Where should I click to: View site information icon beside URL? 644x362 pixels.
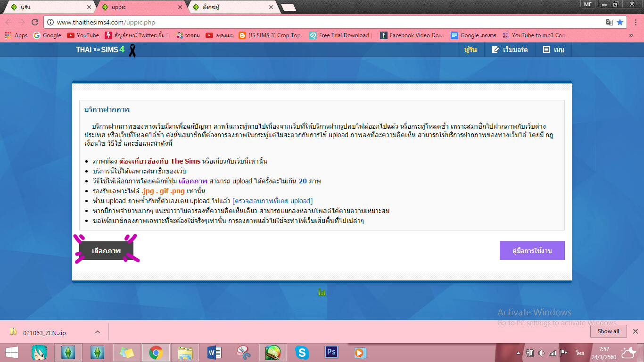click(50, 22)
